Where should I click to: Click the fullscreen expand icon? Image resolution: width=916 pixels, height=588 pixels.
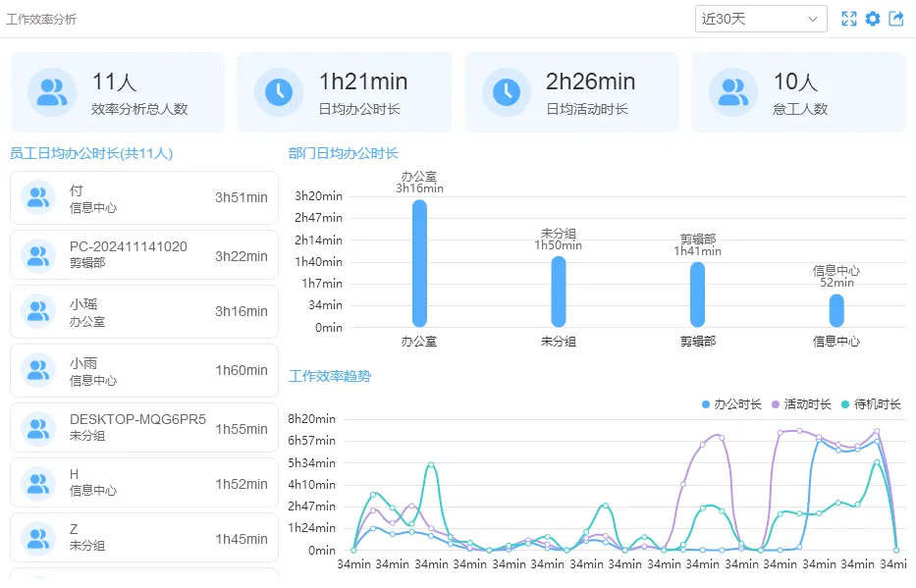[x=849, y=19]
